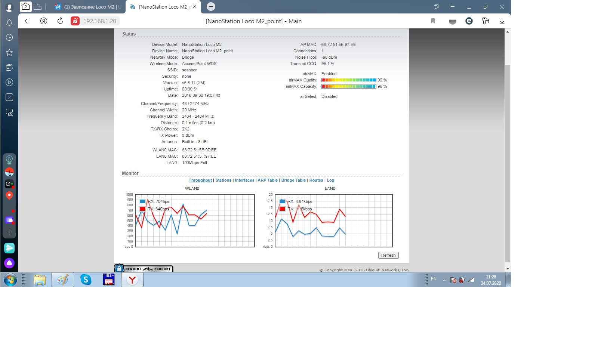Viewport: 604px width, 364px height.
Task: Go back with the arrow button
Action: 27,21
